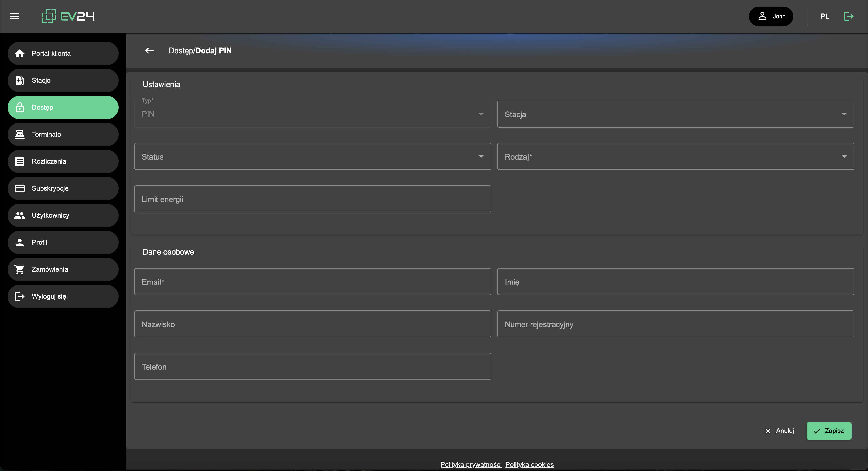Open the Polityka prywatności link
The height and width of the screenshot is (471, 868).
(470, 464)
